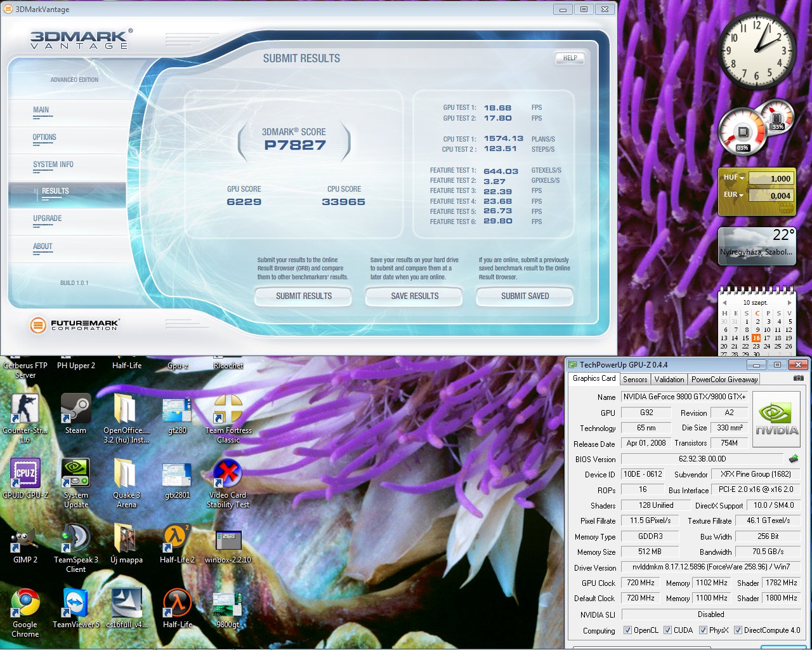
Task: Switch to the Validation tab in GPU-Z
Action: click(x=669, y=380)
